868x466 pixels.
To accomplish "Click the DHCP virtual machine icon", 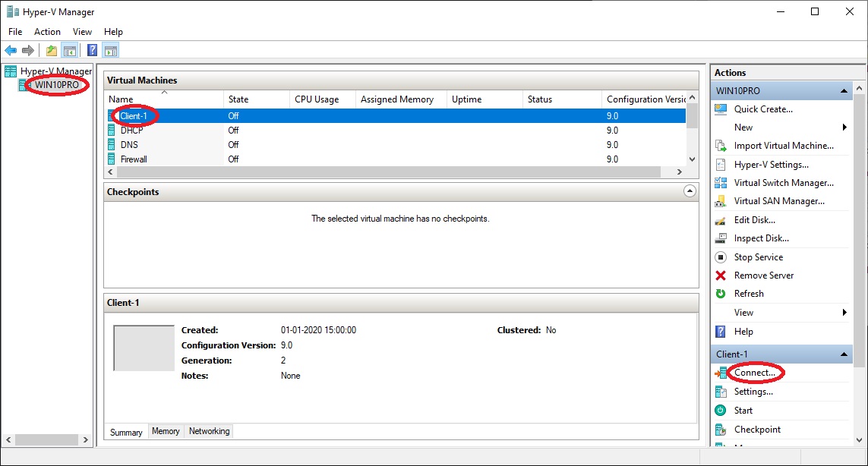I will (112, 131).
